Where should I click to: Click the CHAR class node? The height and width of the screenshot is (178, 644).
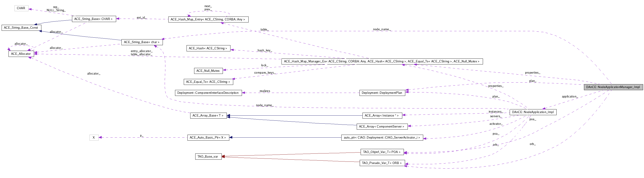(x=21, y=8)
